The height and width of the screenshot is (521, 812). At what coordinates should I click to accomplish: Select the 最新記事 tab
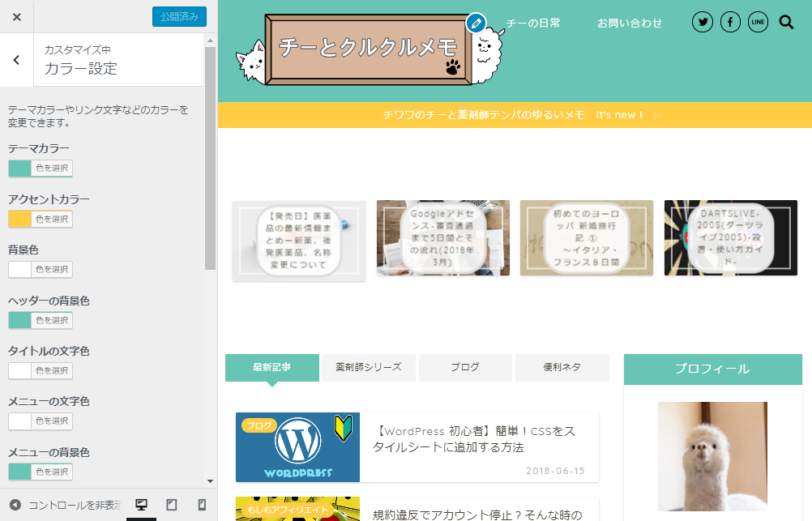point(271,368)
